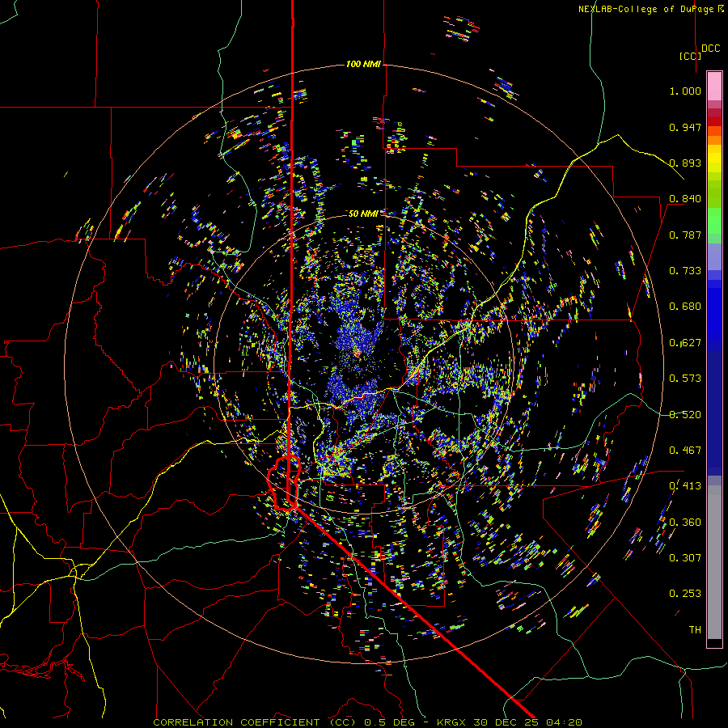Select the 0.680 scale value
Image resolution: width=728 pixels, height=728 pixels.
[x=685, y=307]
